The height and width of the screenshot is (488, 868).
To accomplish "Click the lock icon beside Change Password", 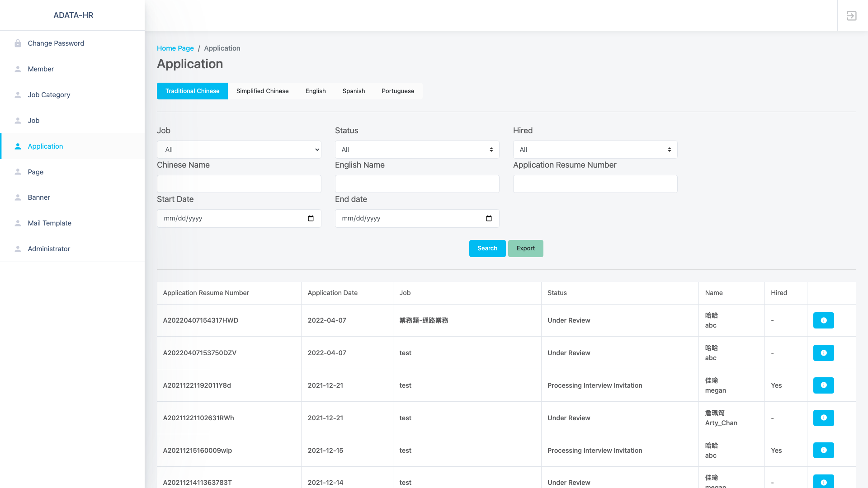I will [18, 43].
